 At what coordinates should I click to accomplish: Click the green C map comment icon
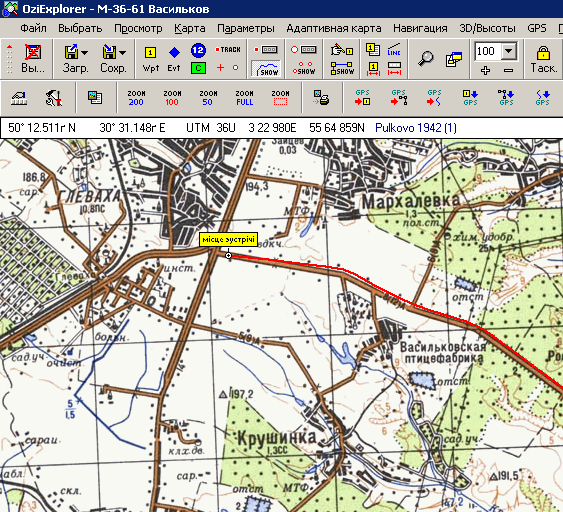(198, 68)
